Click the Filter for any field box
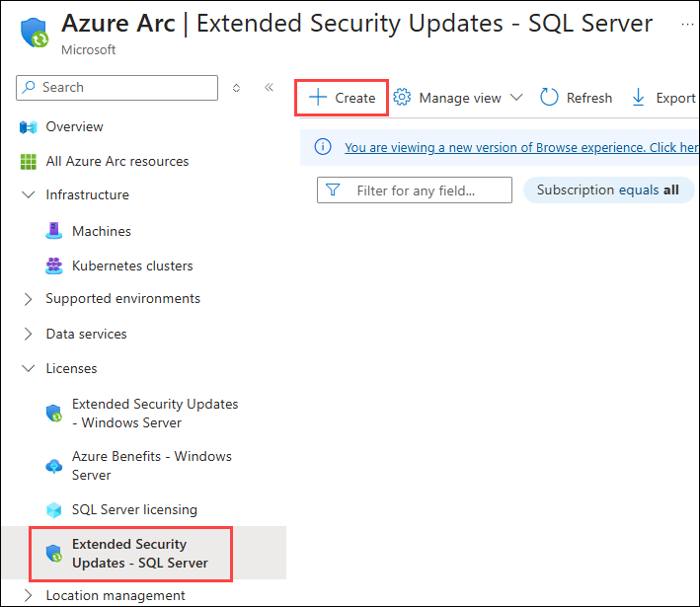700x607 pixels. [415, 190]
